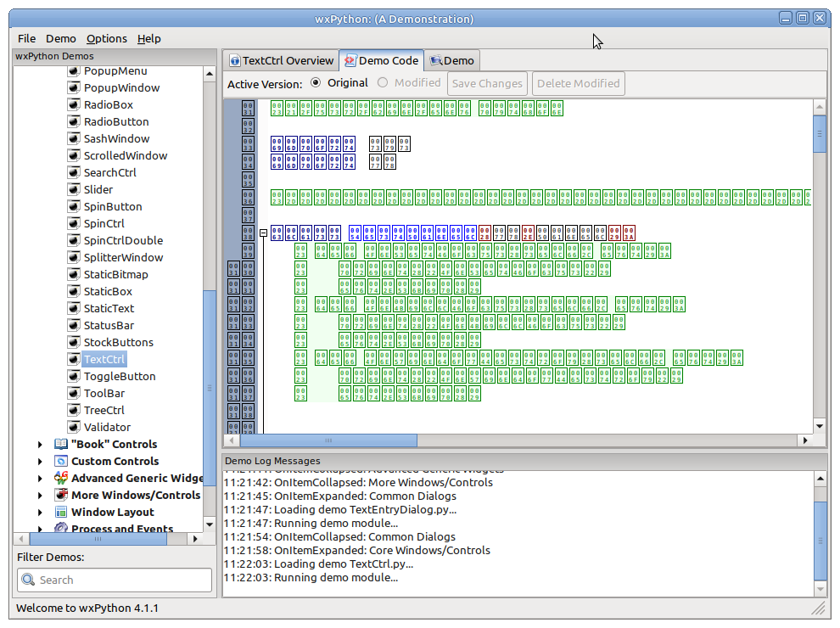
Task: Switch to the TextCtrl Overview tab
Action: coord(282,60)
